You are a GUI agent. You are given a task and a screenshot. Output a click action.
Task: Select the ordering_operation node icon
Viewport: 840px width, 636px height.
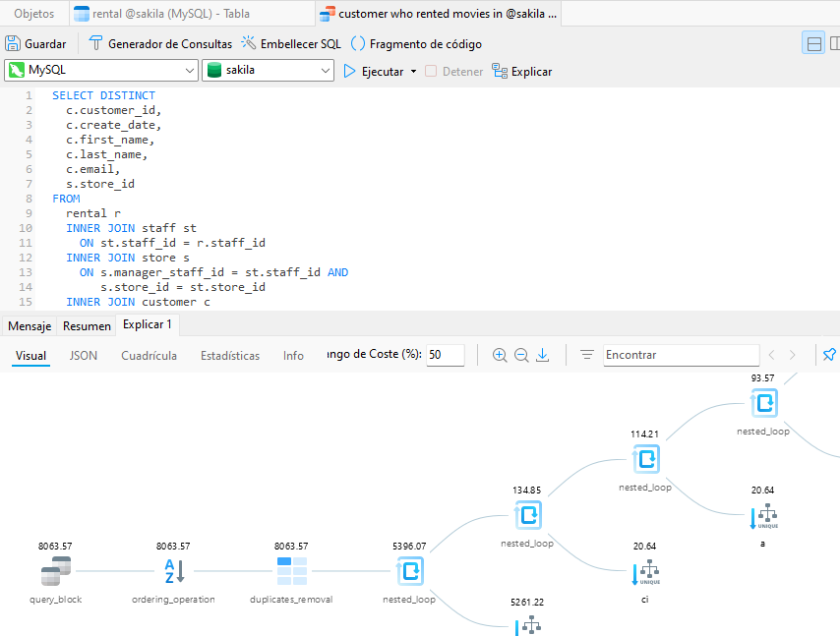pyautogui.click(x=174, y=571)
